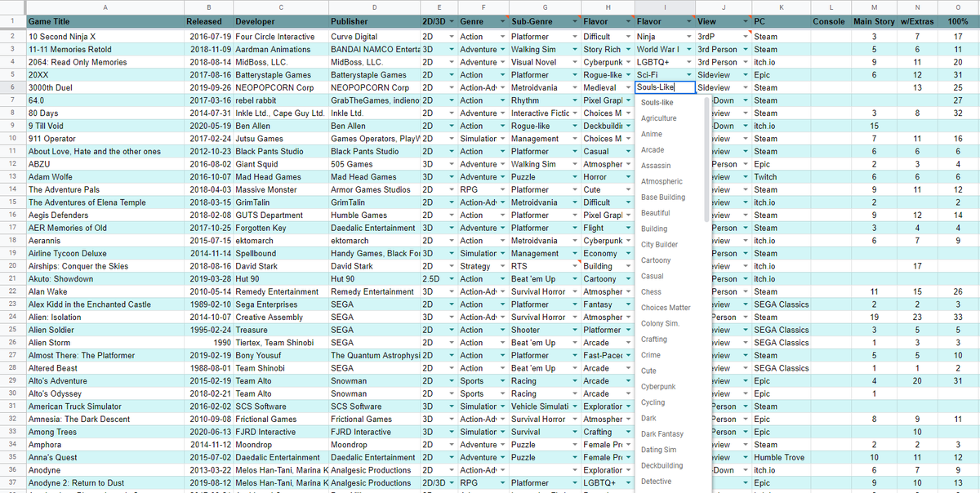
Task: Select the 'Creative Assembly' developer cell
Action: pyautogui.click(x=280, y=317)
